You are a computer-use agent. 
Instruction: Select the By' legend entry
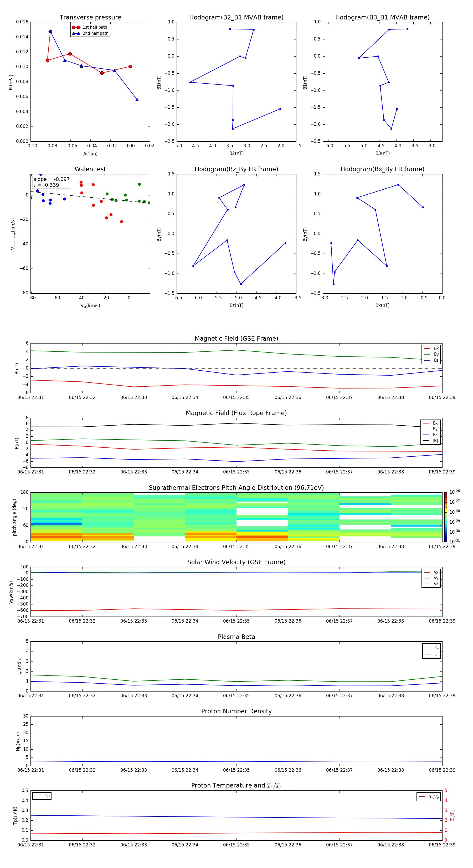431,429
